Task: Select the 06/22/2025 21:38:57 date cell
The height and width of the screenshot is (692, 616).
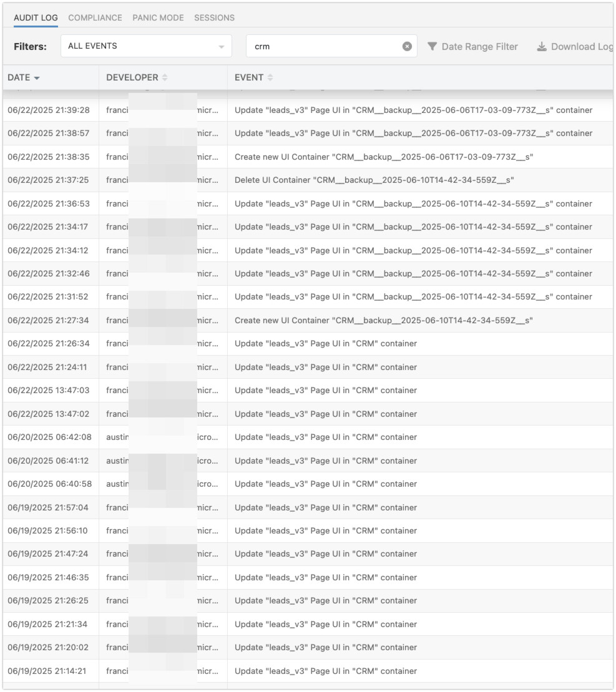Action: point(49,134)
